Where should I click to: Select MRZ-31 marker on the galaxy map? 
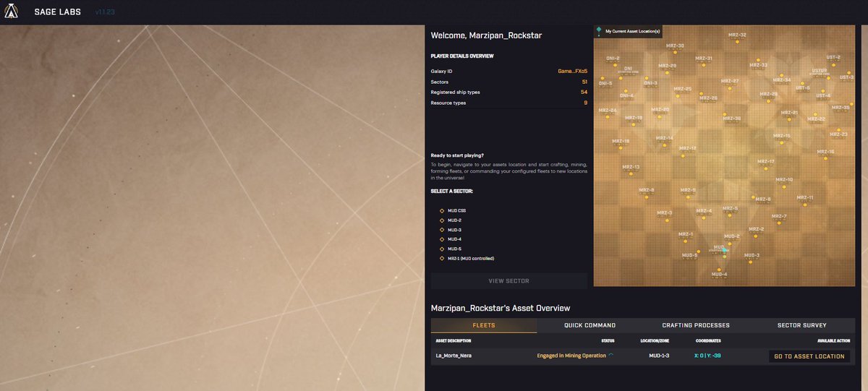(704, 64)
